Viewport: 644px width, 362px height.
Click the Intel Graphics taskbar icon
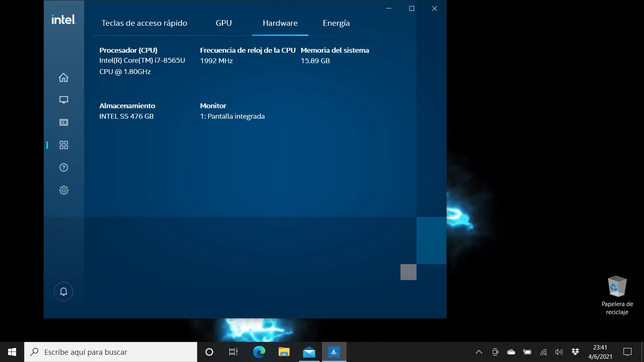(334, 352)
